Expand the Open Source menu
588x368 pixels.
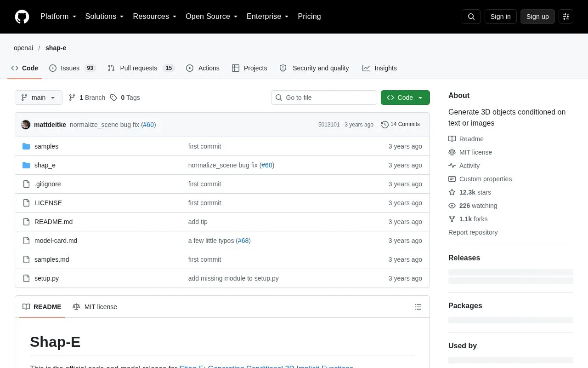coord(212,17)
